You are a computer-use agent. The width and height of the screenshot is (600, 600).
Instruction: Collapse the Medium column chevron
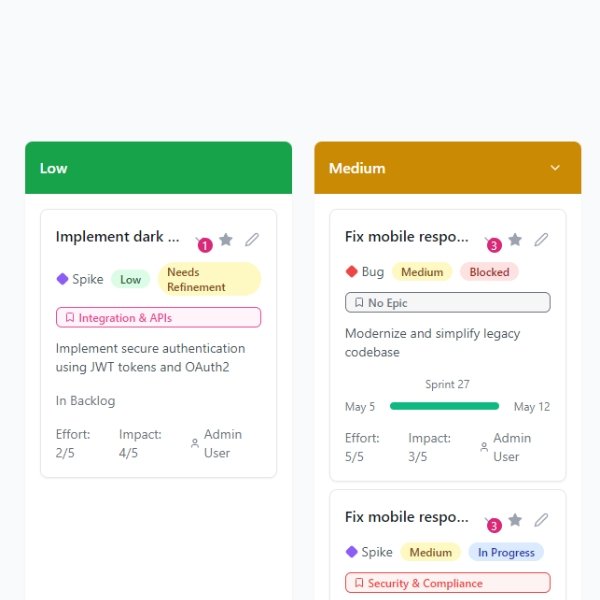[x=555, y=168]
